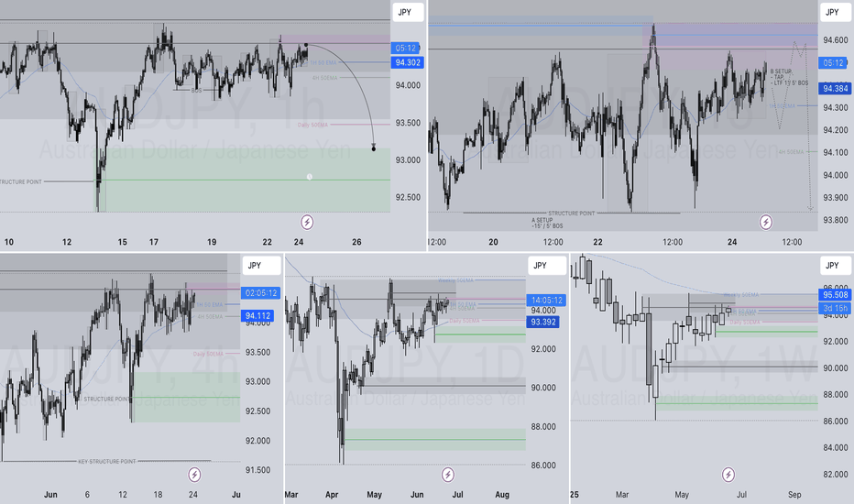Select the Daily 50EMA label on 1W chart
The height and width of the screenshot is (504, 854).
point(745,323)
